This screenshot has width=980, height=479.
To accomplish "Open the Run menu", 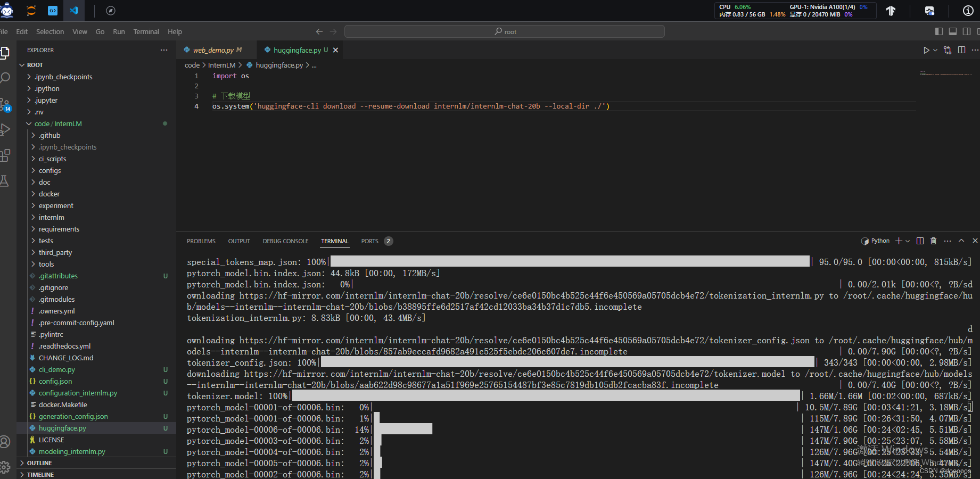I will click(119, 32).
